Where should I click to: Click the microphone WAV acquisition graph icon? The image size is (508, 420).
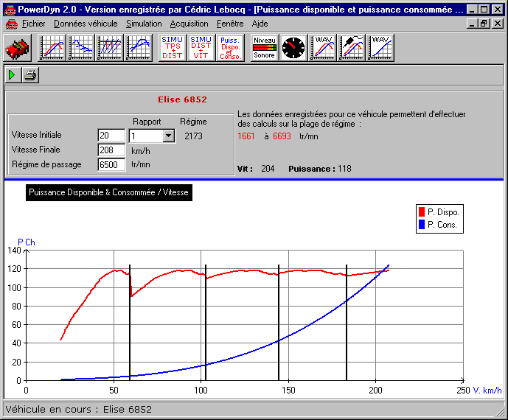click(352, 48)
